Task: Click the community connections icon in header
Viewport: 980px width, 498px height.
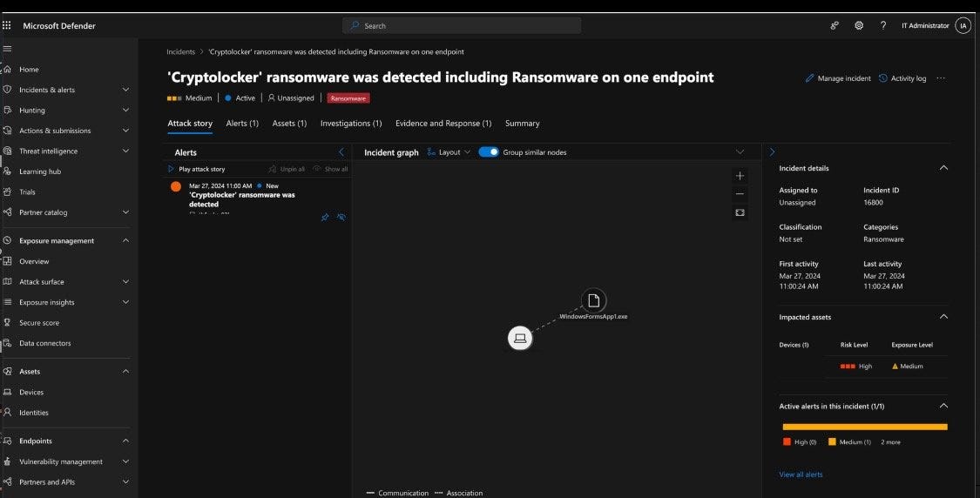Action: click(835, 25)
